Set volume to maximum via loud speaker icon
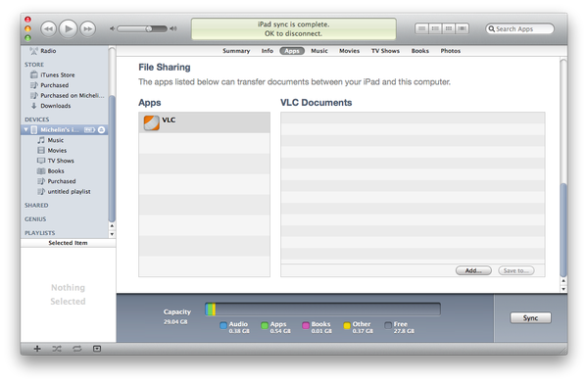The height and width of the screenshot is (383, 588). click(172, 28)
